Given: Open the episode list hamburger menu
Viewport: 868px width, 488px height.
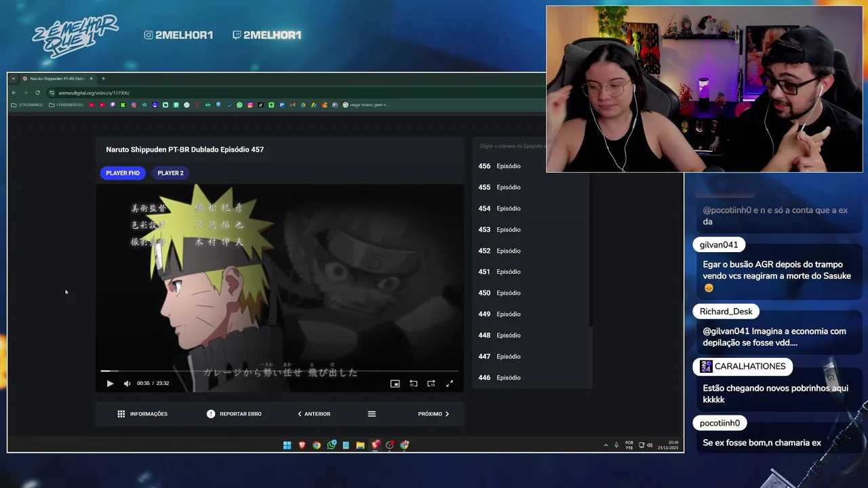Looking at the screenshot, I should pyautogui.click(x=372, y=414).
